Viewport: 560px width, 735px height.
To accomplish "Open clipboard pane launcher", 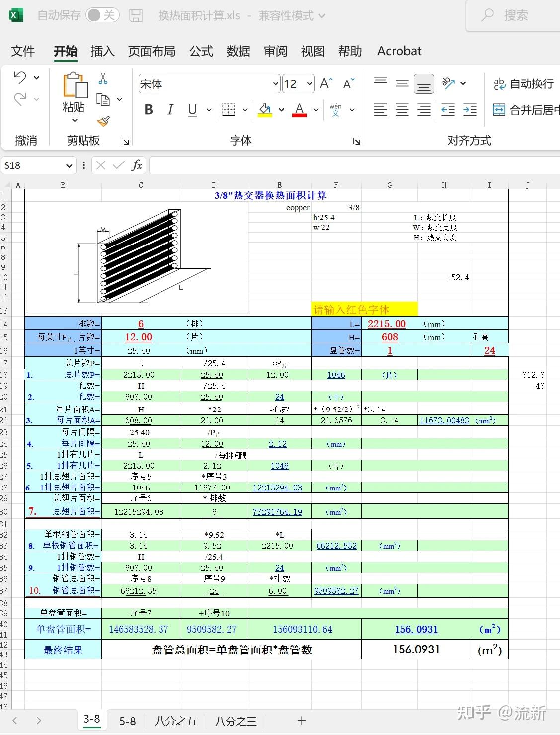I will pyautogui.click(x=125, y=141).
